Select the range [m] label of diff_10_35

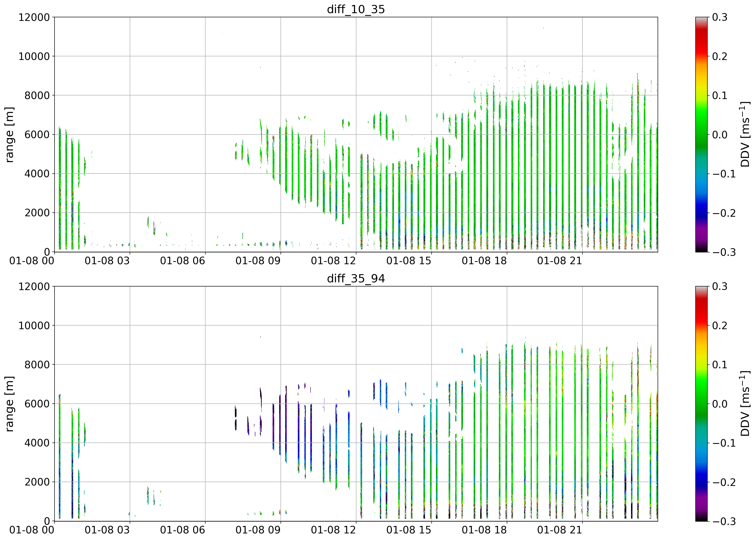click(9, 135)
